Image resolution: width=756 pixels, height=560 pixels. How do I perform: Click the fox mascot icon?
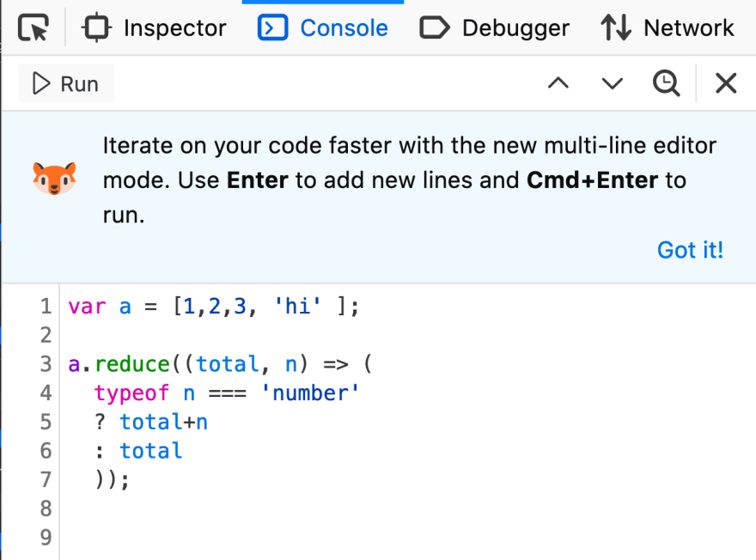click(54, 178)
